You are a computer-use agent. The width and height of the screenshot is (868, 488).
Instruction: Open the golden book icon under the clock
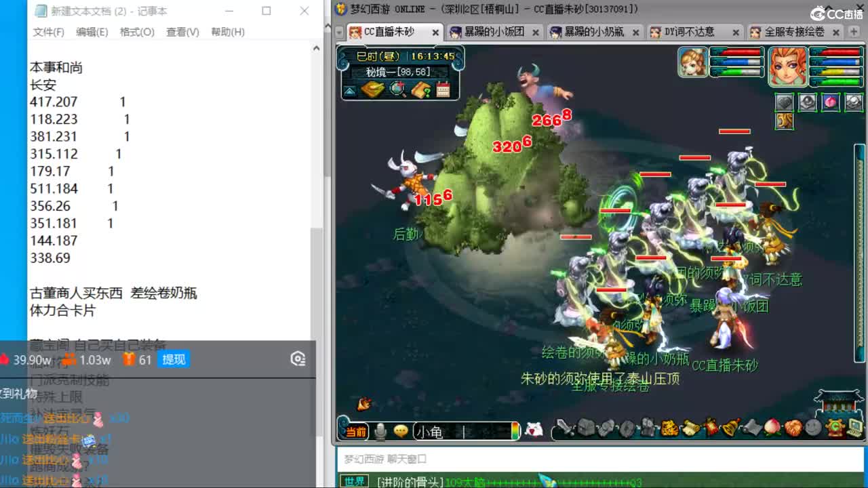pos(372,89)
